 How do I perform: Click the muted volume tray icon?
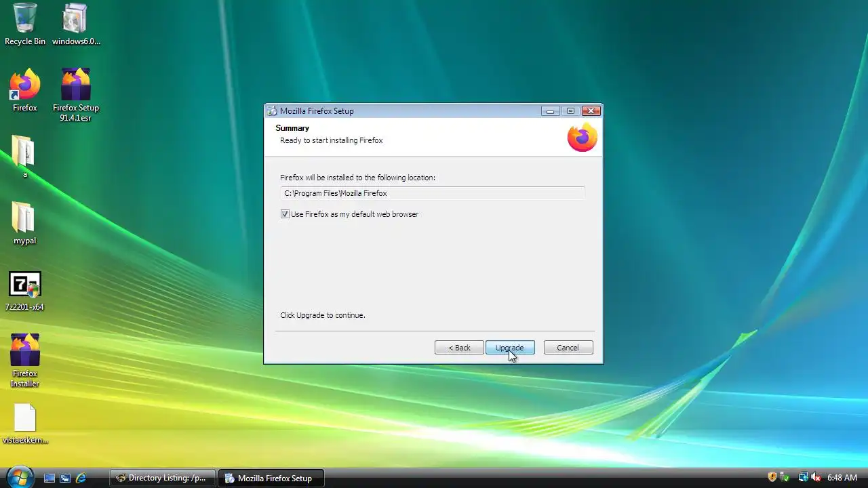pyautogui.click(x=816, y=477)
